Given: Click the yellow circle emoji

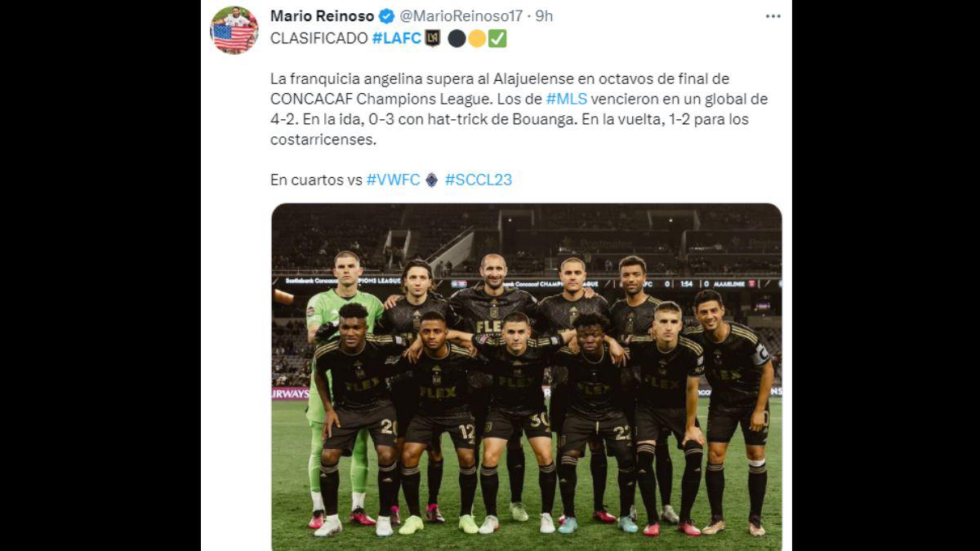Looking at the screenshot, I should click(x=476, y=38).
